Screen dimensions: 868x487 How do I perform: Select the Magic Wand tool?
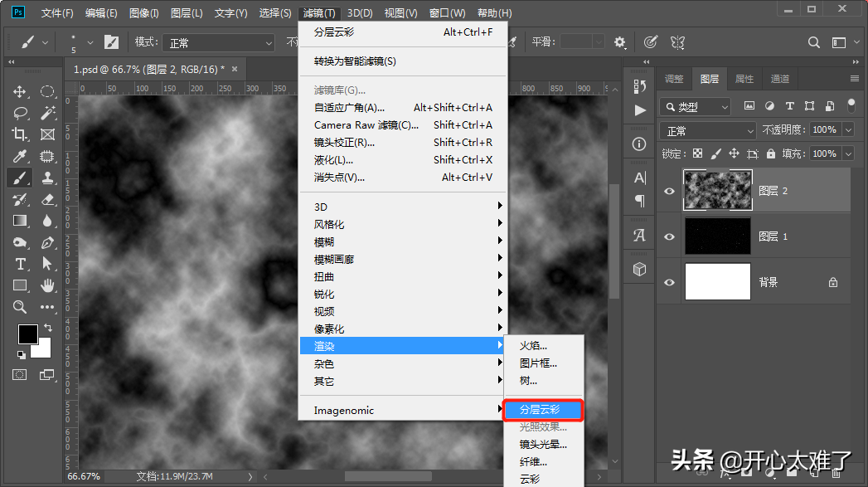(47, 113)
